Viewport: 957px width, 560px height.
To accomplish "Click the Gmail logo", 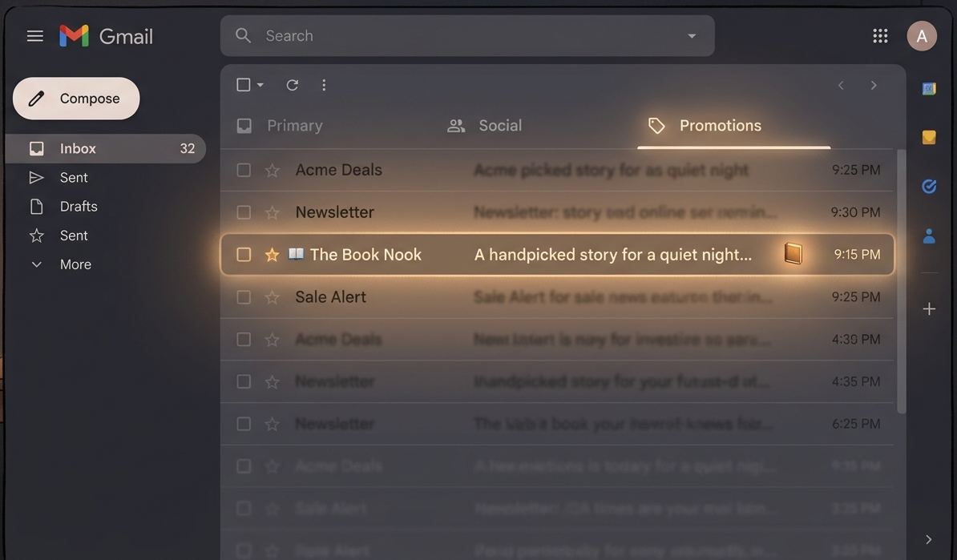I will click(x=106, y=36).
